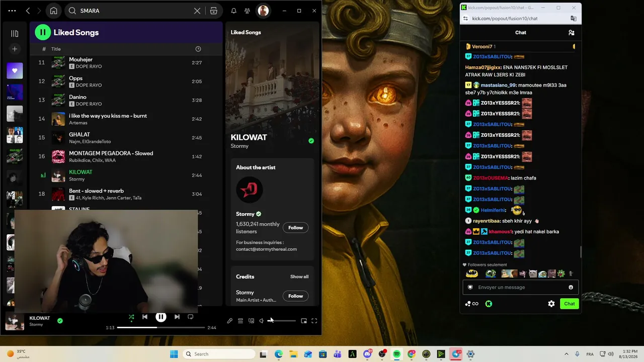Translate the Kick chat page
Screen dimensions: 644x362
573,19
